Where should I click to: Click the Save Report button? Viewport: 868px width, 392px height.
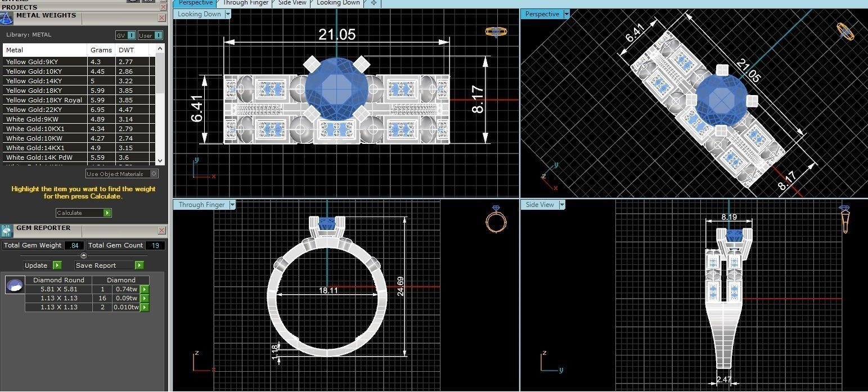[109, 265]
